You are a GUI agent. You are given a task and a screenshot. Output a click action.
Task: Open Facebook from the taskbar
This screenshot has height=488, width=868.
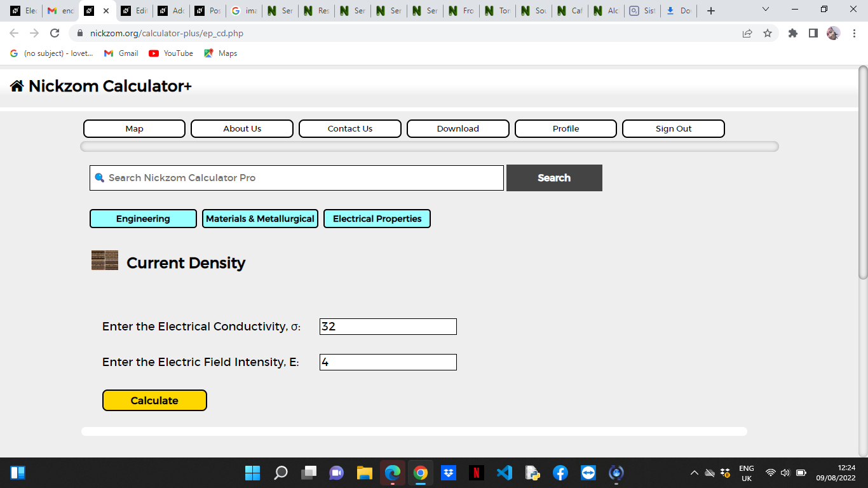coord(560,473)
